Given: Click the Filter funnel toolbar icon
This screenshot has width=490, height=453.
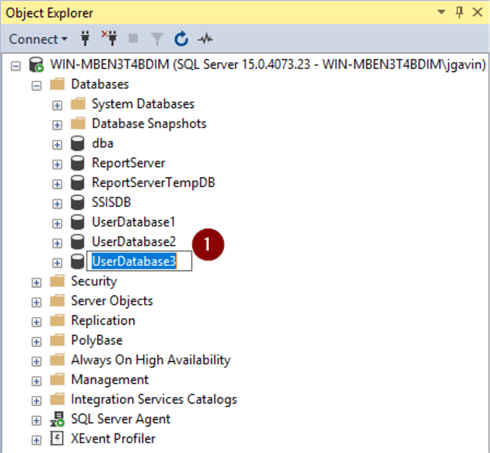Looking at the screenshot, I should [x=157, y=39].
